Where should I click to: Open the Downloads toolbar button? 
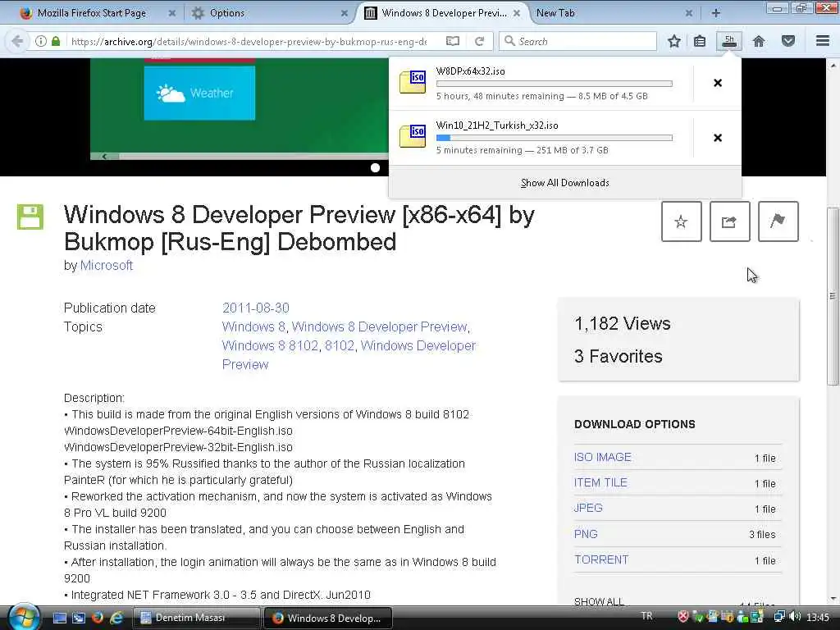tap(729, 41)
